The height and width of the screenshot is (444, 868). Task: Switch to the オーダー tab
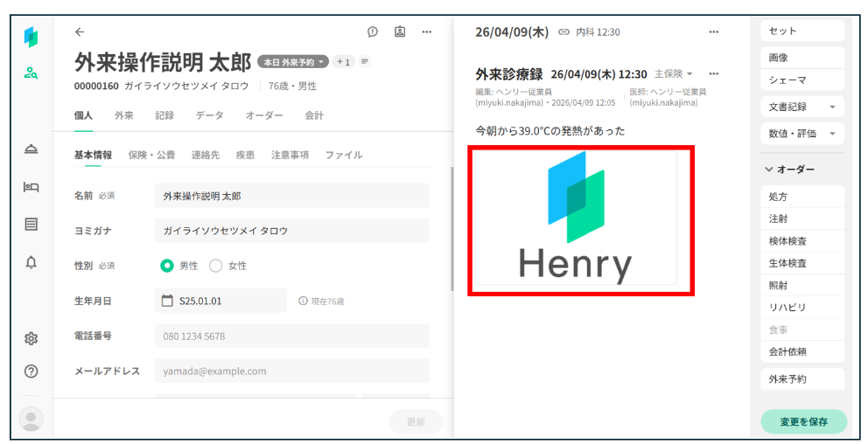264,115
